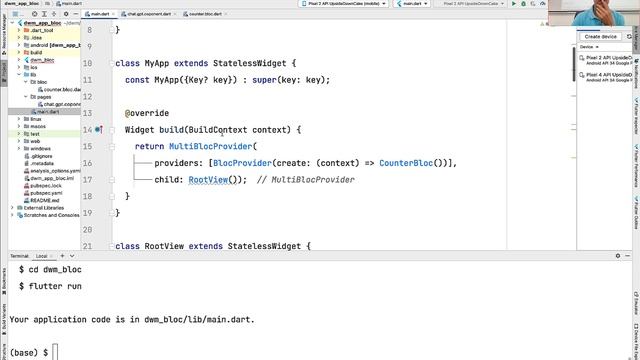Open the Flutter Inspector side panel

pyautogui.click(x=636, y=116)
